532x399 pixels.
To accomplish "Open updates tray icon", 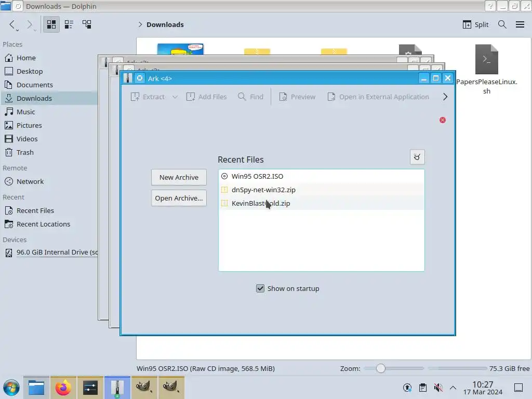I will [x=407, y=388].
